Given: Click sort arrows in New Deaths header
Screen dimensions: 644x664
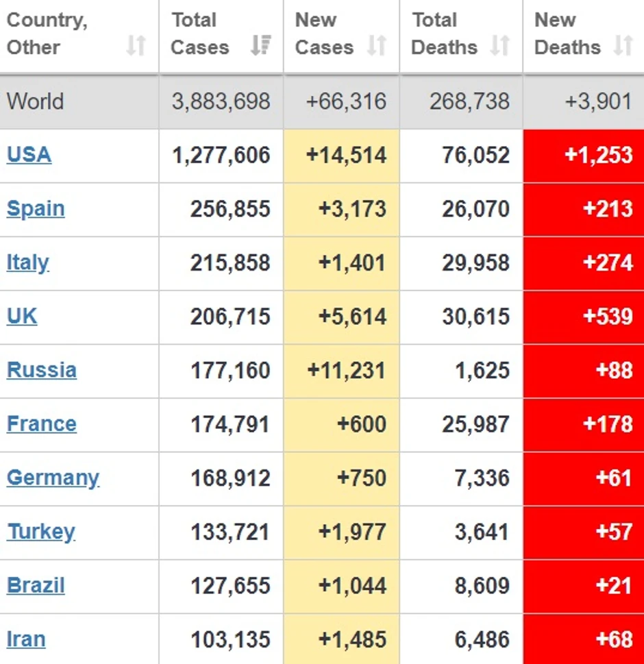Looking at the screenshot, I should [x=623, y=47].
